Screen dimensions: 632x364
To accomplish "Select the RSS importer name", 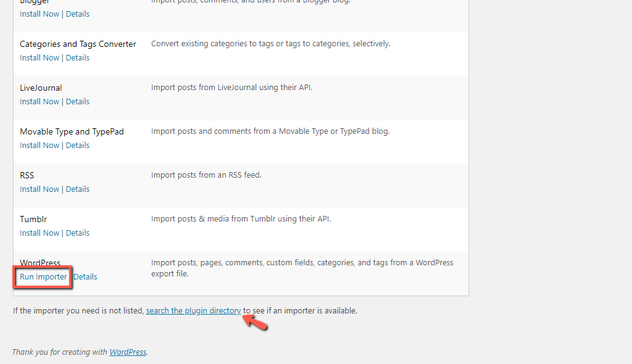I will click(27, 175).
